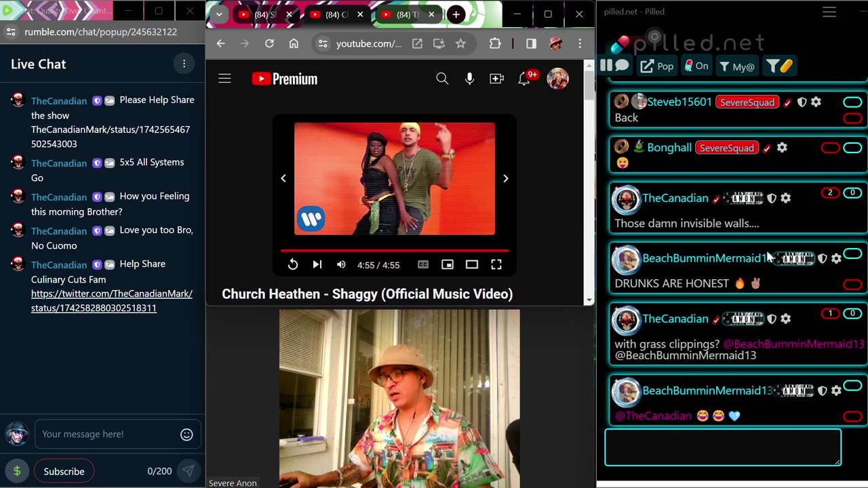Open a new Chrome tab
The width and height of the screenshot is (868, 488).
tap(456, 14)
